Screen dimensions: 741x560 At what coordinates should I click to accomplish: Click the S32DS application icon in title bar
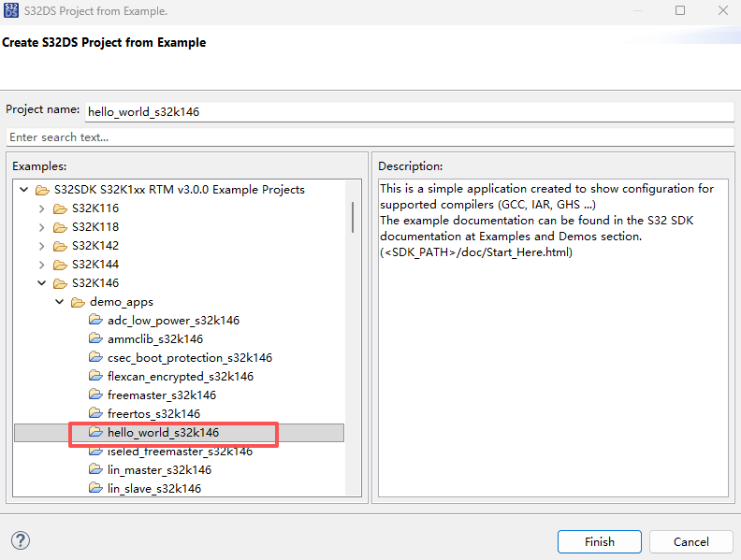coord(11,10)
